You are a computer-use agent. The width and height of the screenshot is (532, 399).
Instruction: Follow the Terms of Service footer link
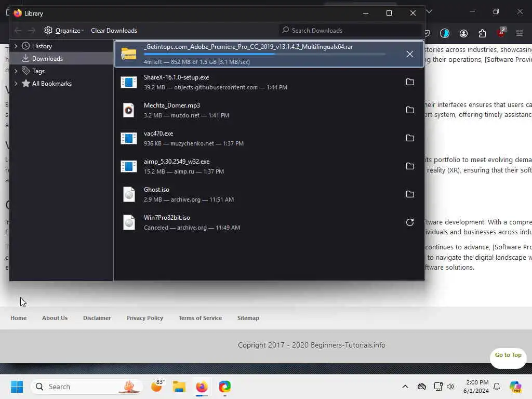pyautogui.click(x=200, y=318)
